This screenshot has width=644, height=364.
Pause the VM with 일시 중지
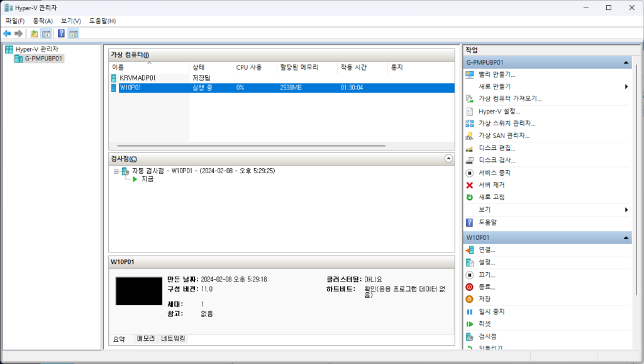click(x=492, y=312)
